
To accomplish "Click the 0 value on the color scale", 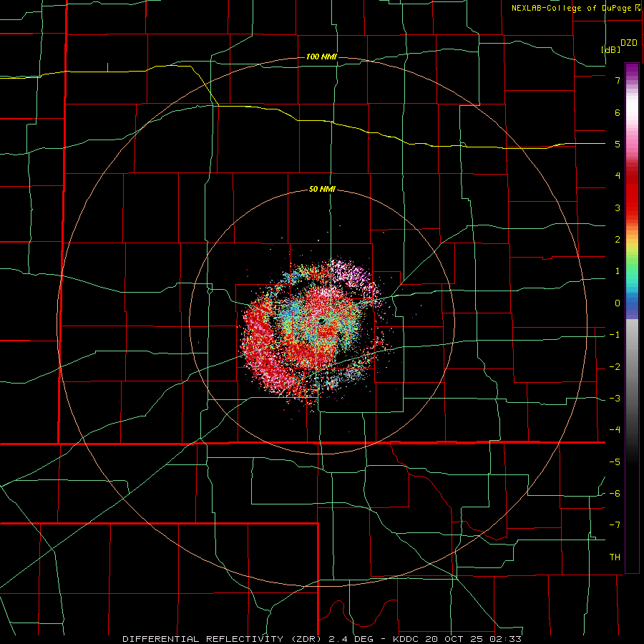I will [x=618, y=303].
